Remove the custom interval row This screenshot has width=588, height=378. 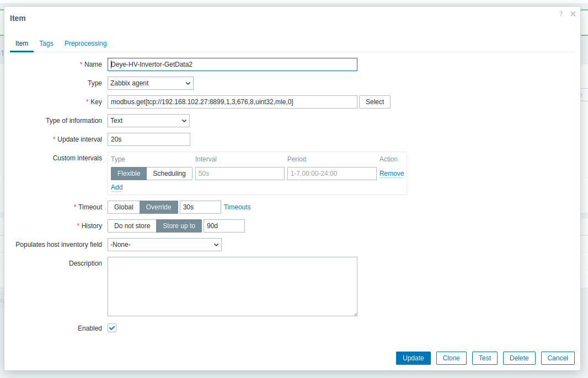[392, 174]
